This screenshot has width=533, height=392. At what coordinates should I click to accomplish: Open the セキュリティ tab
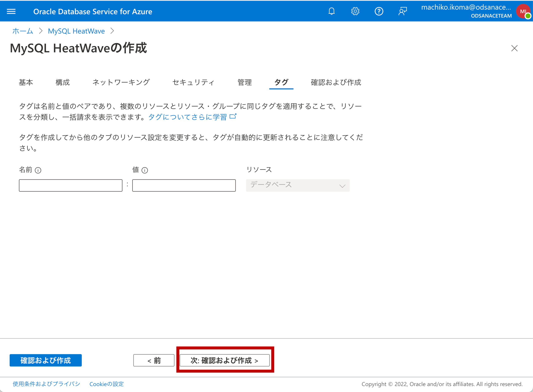point(193,82)
